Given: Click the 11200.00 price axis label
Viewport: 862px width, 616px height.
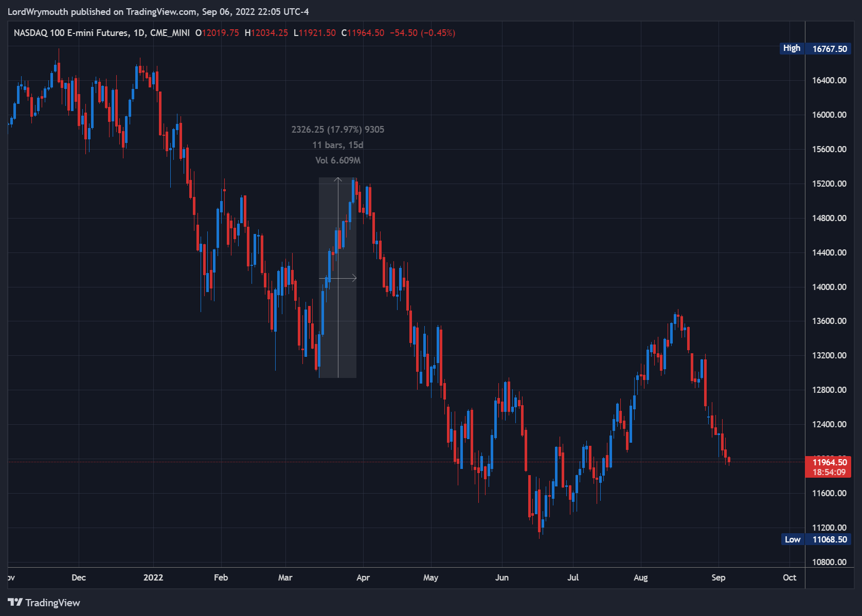Looking at the screenshot, I should pyautogui.click(x=829, y=528).
